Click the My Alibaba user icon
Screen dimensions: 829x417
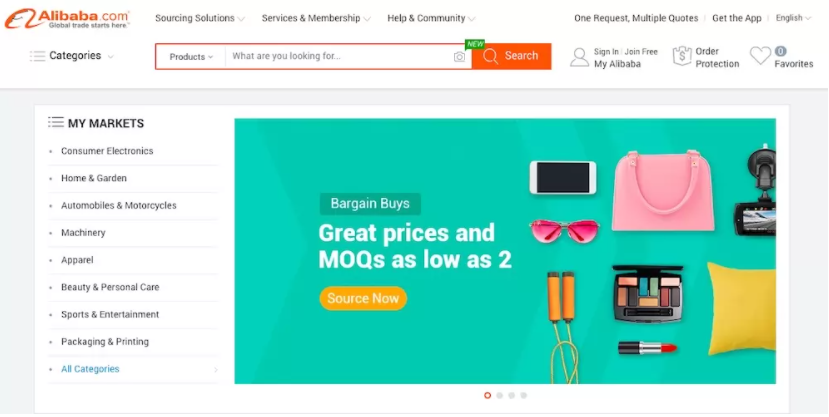click(x=579, y=57)
